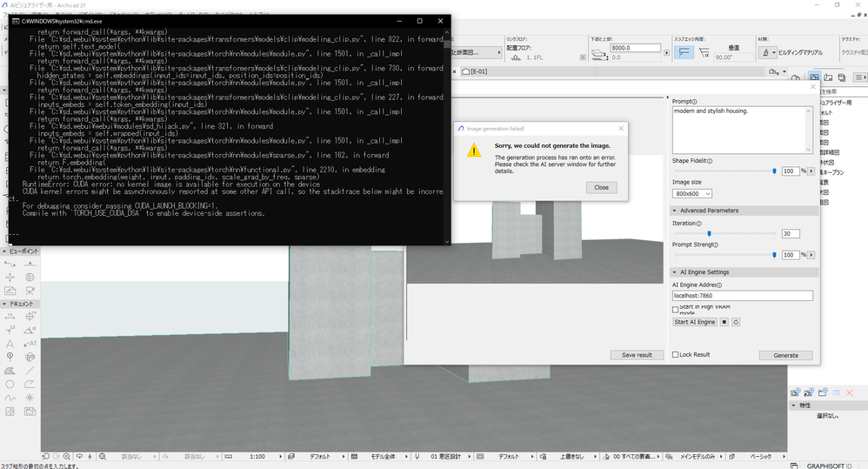Stop the AI engine with the stop icon
The image size is (868, 469).
724,322
